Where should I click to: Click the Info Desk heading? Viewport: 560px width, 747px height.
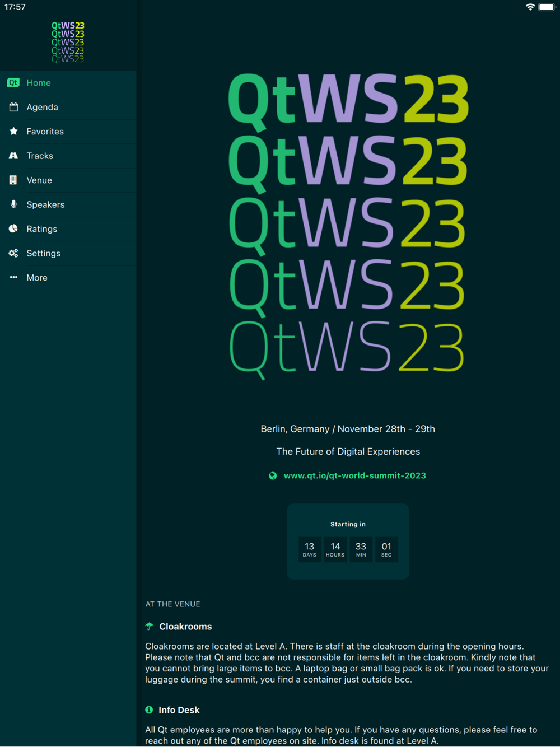(x=179, y=710)
